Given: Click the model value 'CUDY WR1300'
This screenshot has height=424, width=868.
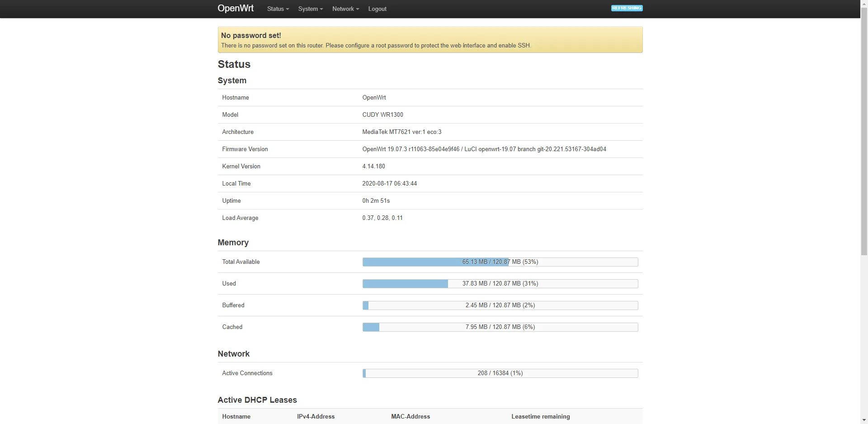Looking at the screenshot, I should 382,115.
